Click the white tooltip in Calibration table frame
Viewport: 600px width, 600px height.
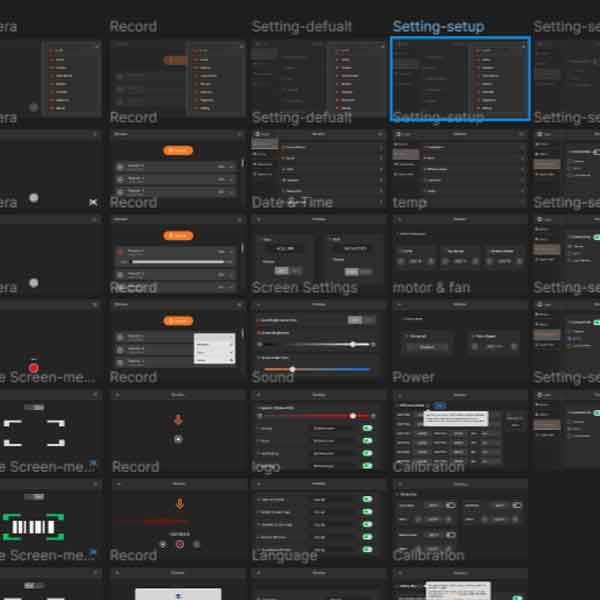(456, 418)
